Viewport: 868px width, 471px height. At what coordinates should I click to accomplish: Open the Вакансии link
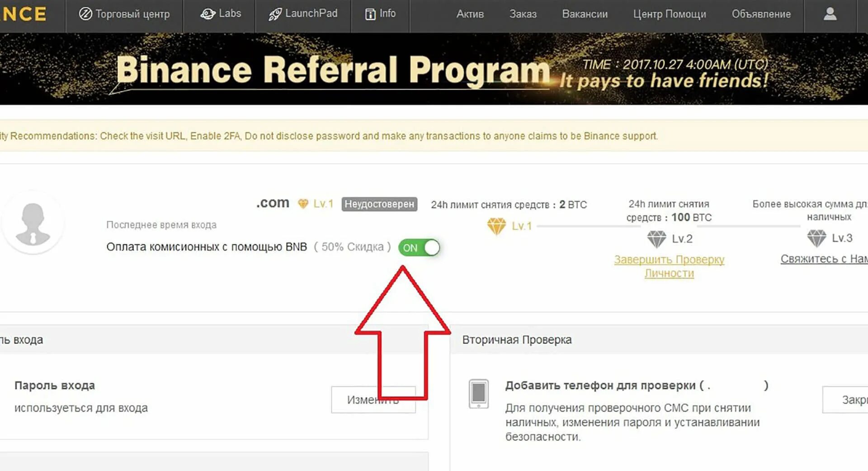click(x=585, y=14)
